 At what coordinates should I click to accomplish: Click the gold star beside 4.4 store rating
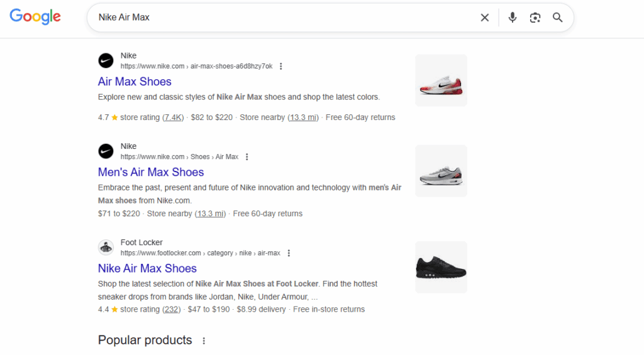[x=114, y=309]
